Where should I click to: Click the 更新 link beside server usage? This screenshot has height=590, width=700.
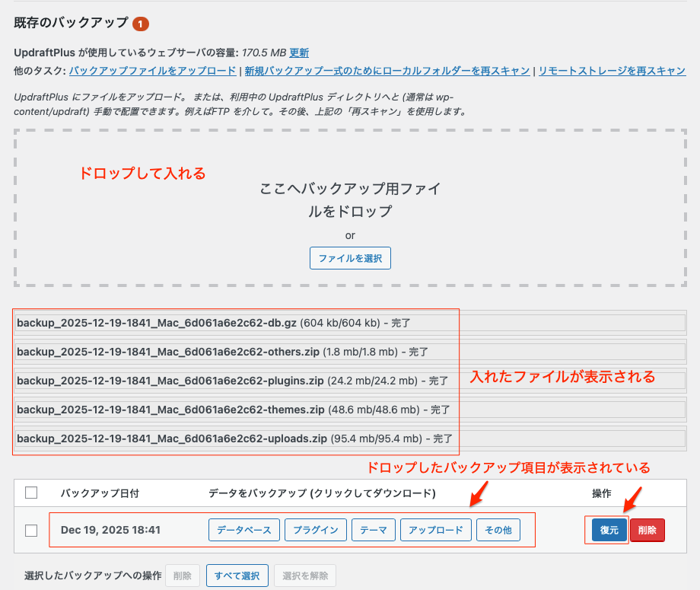pyautogui.click(x=299, y=53)
